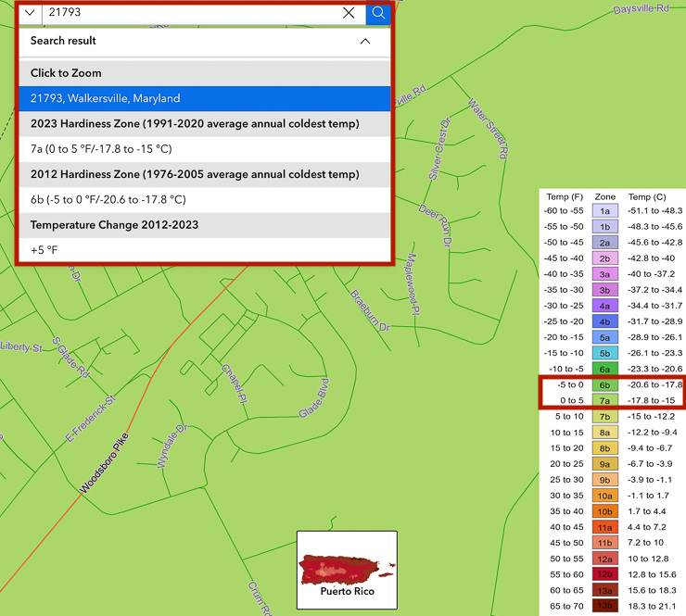Select the 21793, Walkersville, Maryland result
This screenshot has width=686, height=616.
204,98
